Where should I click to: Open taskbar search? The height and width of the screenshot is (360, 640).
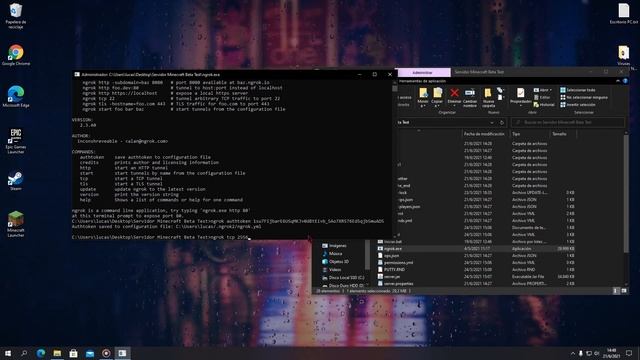(24, 353)
